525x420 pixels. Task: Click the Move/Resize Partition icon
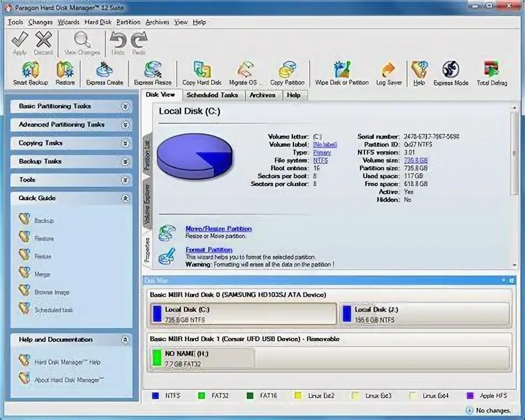[167, 233]
